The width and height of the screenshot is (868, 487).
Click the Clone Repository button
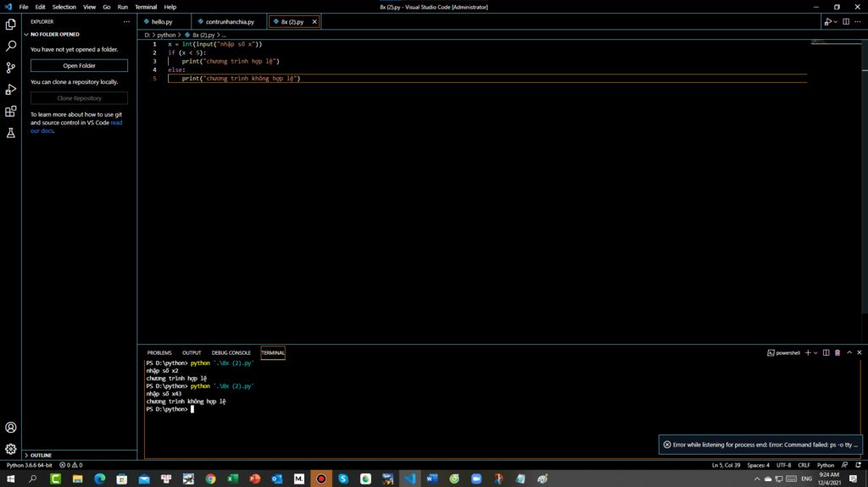point(79,98)
